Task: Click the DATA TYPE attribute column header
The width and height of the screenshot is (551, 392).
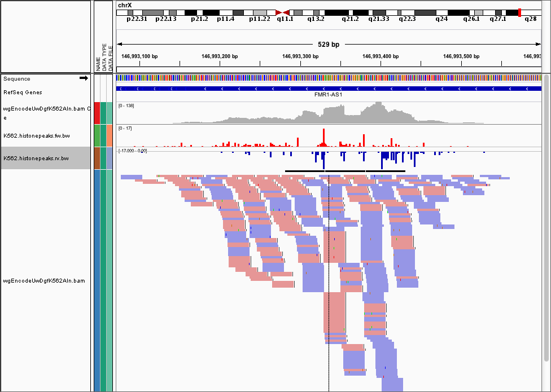Action: [x=104, y=56]
